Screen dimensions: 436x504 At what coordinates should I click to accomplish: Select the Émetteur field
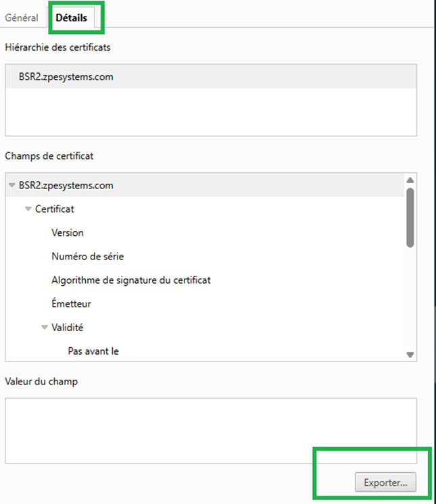point(72,303)
